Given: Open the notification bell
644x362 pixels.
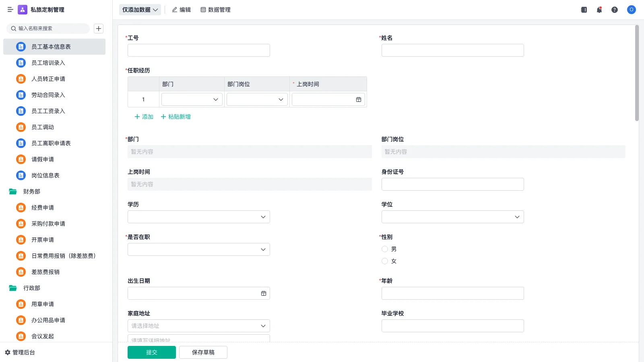Looking at the screenshot, I should point(599,10).
